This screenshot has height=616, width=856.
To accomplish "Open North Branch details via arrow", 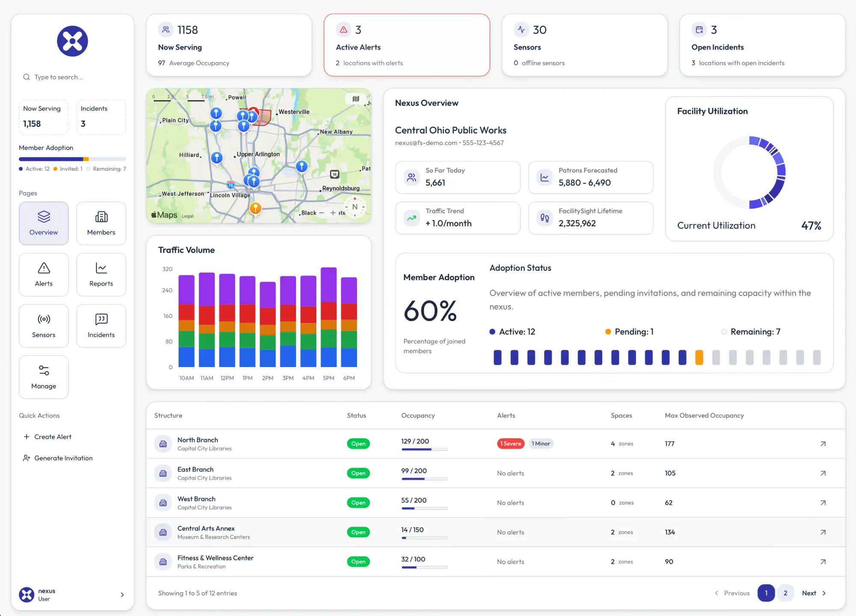I will point(823,444).
